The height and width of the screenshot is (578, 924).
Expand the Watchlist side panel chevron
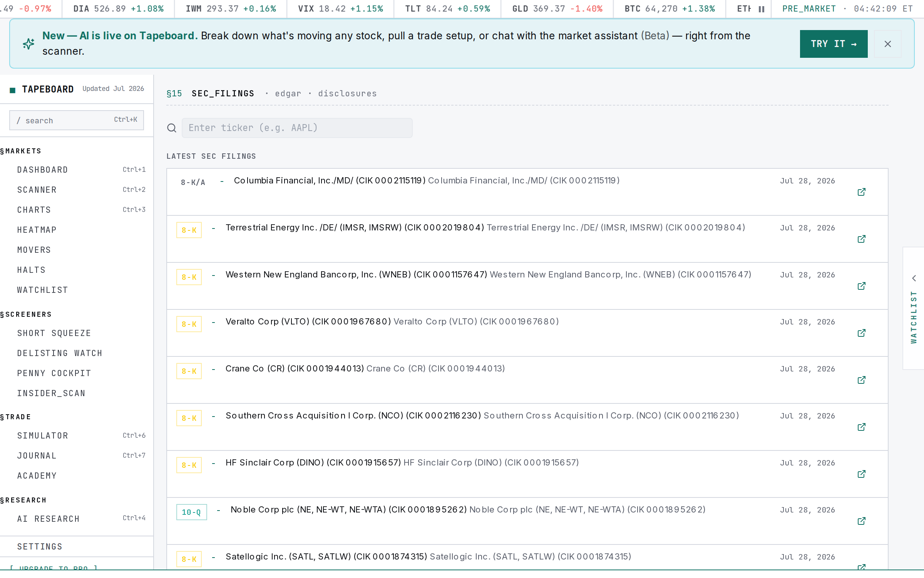tap(914, 278)
